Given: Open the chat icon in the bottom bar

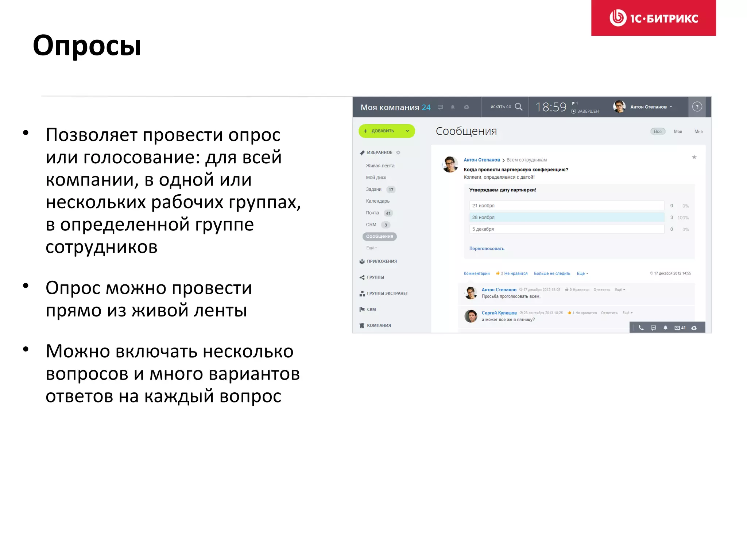Looking at the screenshot, I should pyautogui.click(x=653, y=328).
